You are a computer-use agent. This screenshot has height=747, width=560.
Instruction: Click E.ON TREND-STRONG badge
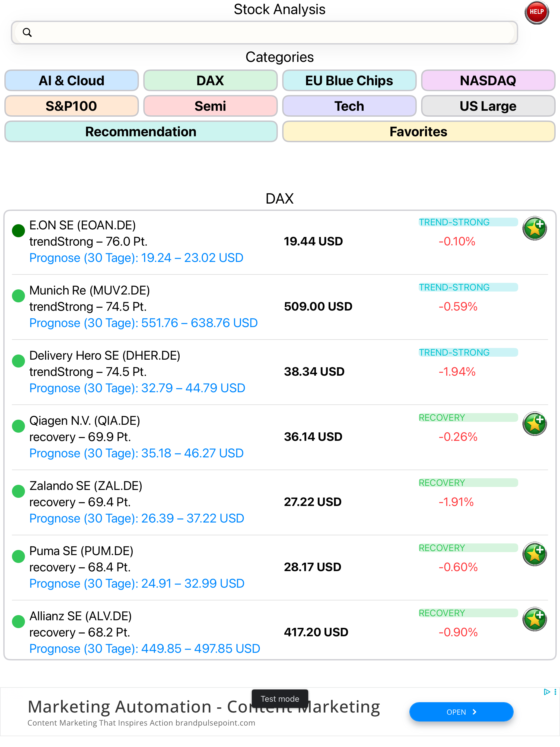tap(468, 222)
